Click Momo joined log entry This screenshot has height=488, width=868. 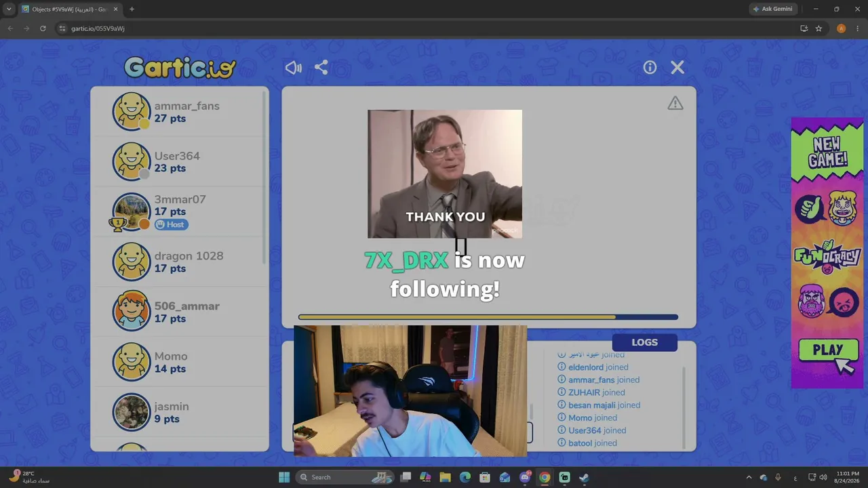(587, 418)
